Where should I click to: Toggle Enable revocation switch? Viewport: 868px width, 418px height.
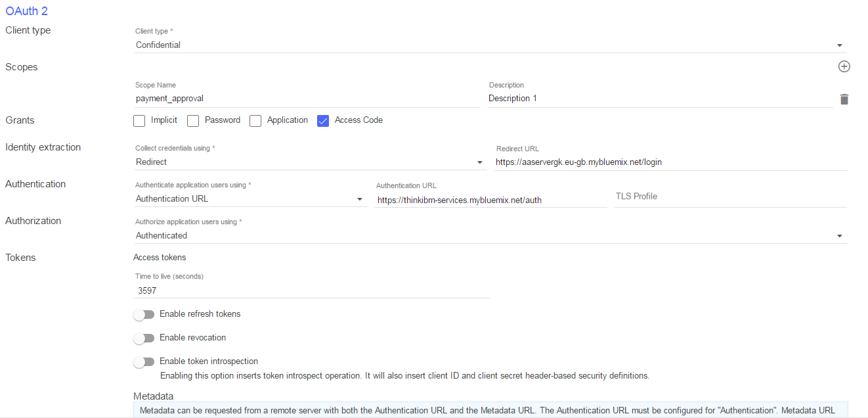(x=144, y=338)
